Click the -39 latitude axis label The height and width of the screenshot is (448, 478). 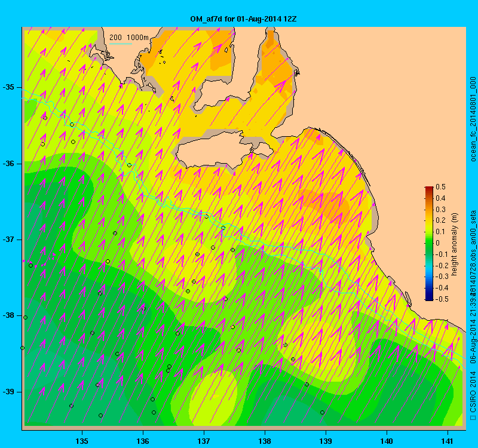point(8,392)
